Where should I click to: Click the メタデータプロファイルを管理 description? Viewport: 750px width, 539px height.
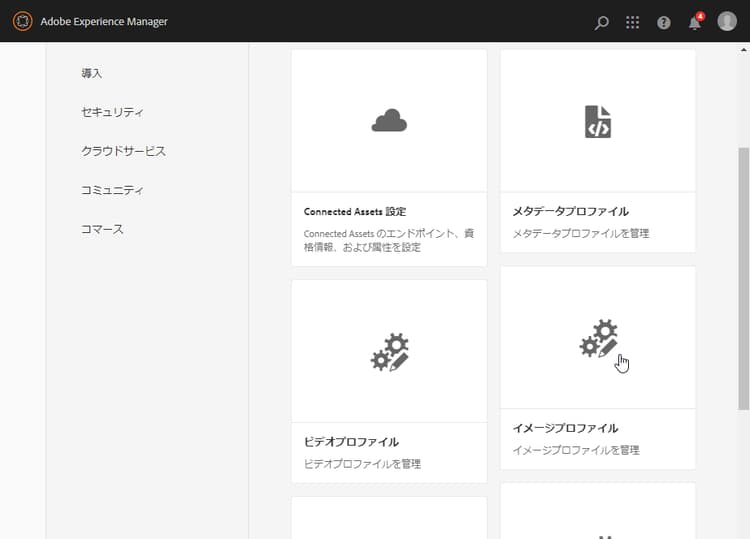tap(581, 233)
